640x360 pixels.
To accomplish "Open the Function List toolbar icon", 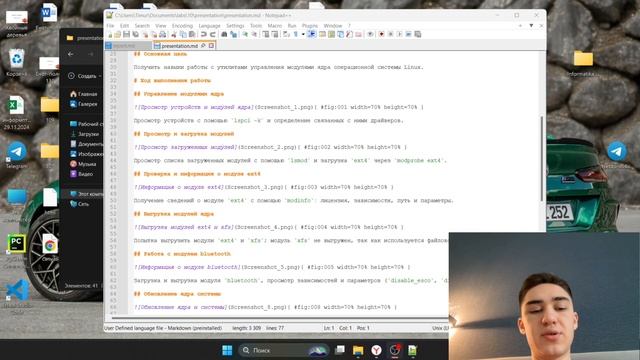I will (349, 34).
